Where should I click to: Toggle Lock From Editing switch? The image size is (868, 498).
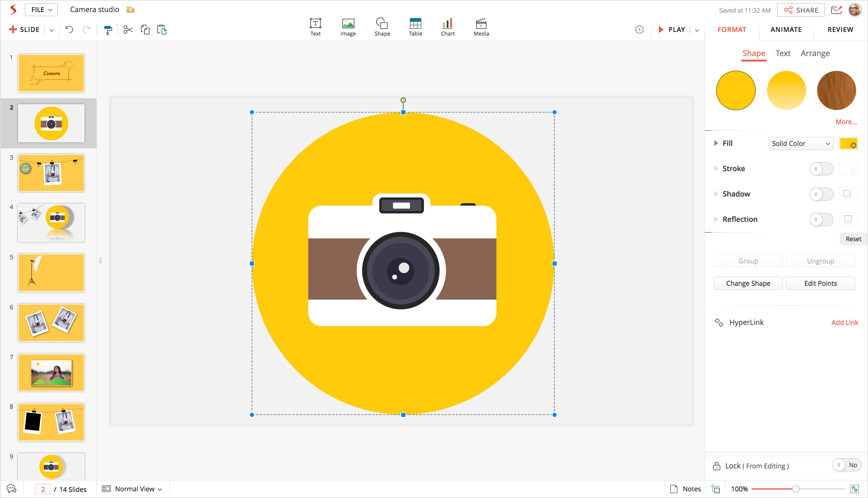(847, 465)
